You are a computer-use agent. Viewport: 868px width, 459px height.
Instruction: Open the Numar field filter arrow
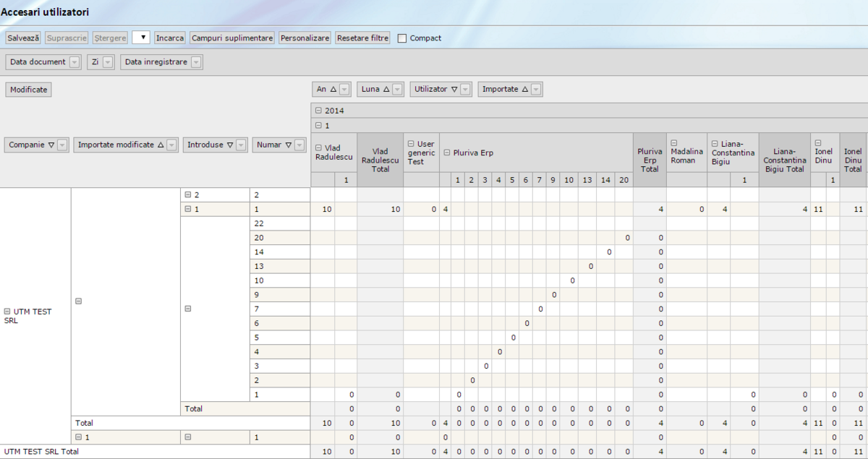click(299, 145)
